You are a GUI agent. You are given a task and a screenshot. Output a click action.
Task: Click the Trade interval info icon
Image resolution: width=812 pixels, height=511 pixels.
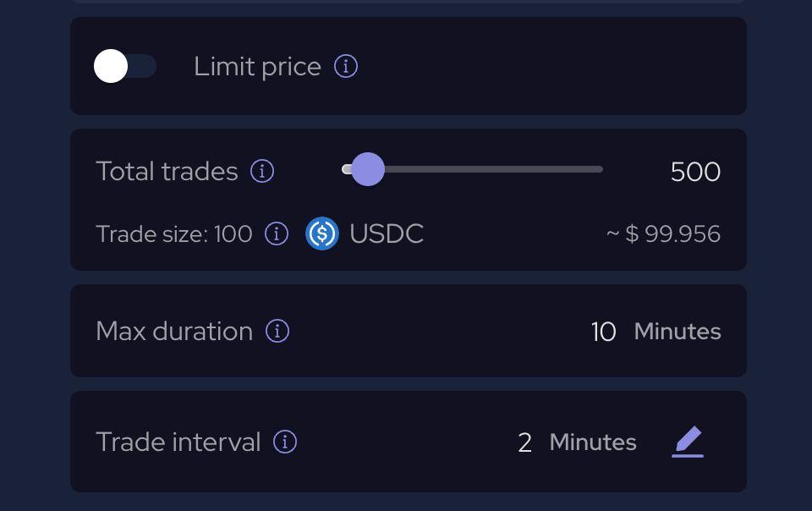285,442
